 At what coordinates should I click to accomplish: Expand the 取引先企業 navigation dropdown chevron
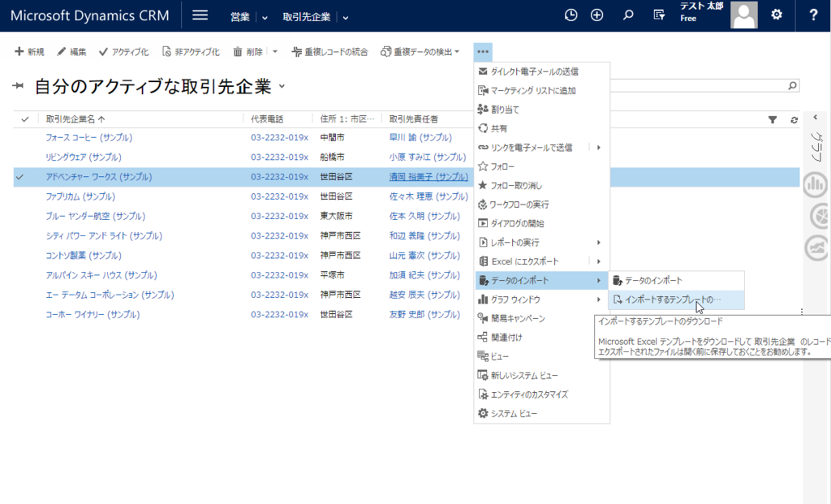coord(346,18)
